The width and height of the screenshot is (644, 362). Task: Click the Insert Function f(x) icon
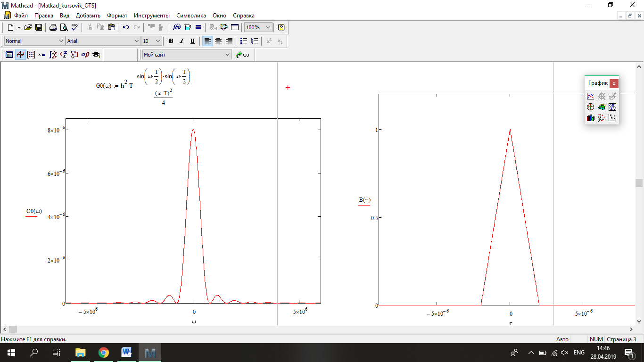pos(177,27)
